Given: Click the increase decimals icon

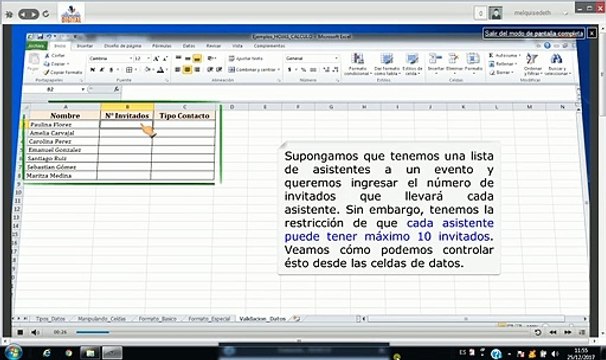Looking at the screenshot, I should click(x=326, y=70).
